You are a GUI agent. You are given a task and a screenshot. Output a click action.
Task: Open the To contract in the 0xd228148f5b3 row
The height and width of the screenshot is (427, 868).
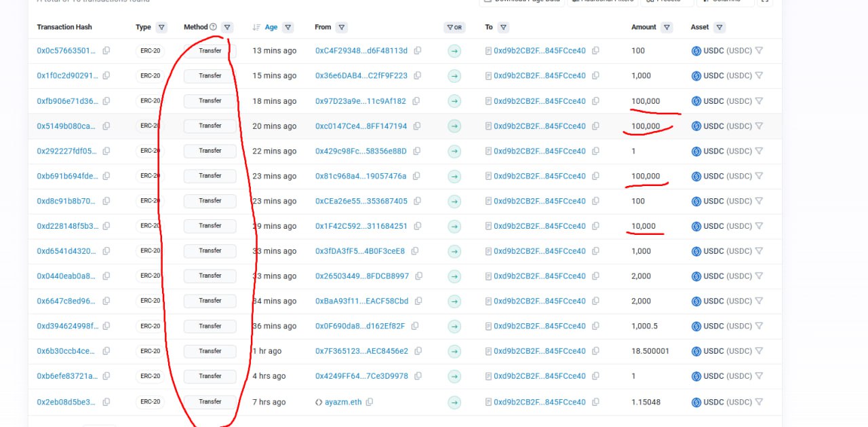(x=540, y=226)
